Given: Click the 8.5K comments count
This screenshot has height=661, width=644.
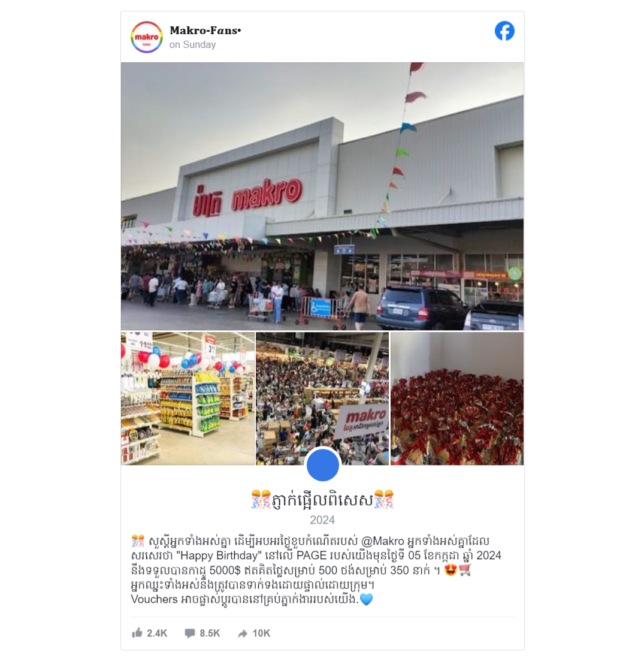Looking at the screenshot, I should 210,633.
